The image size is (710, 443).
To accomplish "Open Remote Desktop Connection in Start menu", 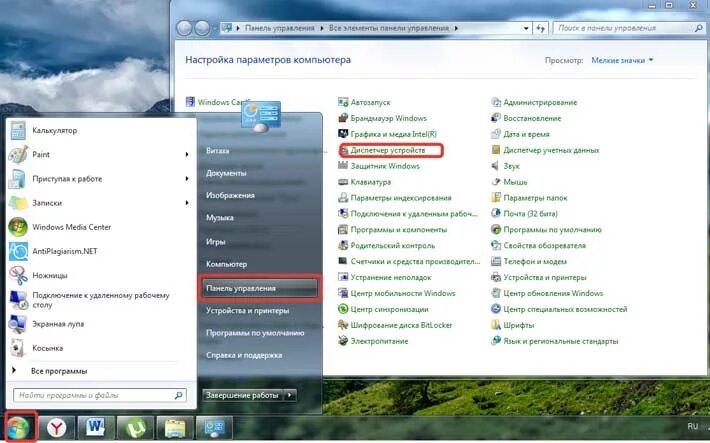I will 100,300.
